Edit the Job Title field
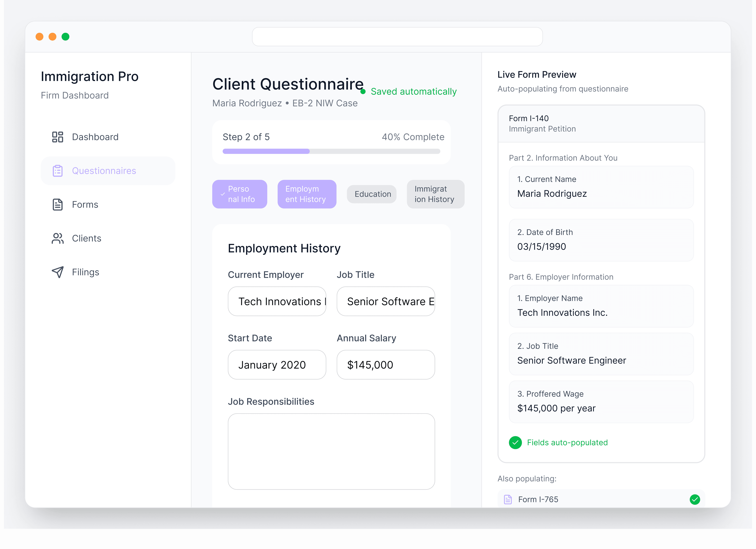Viewport: 756px width, 549px height. tap(386, 301)
